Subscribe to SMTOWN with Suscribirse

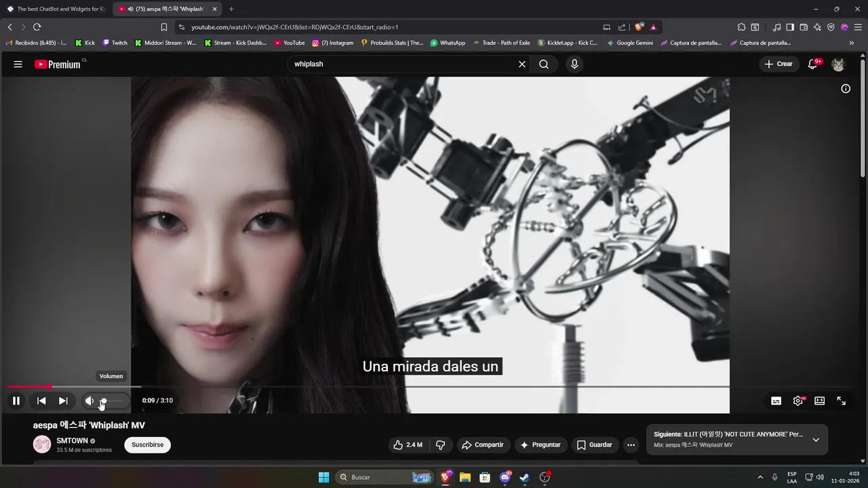click(147, 445)
